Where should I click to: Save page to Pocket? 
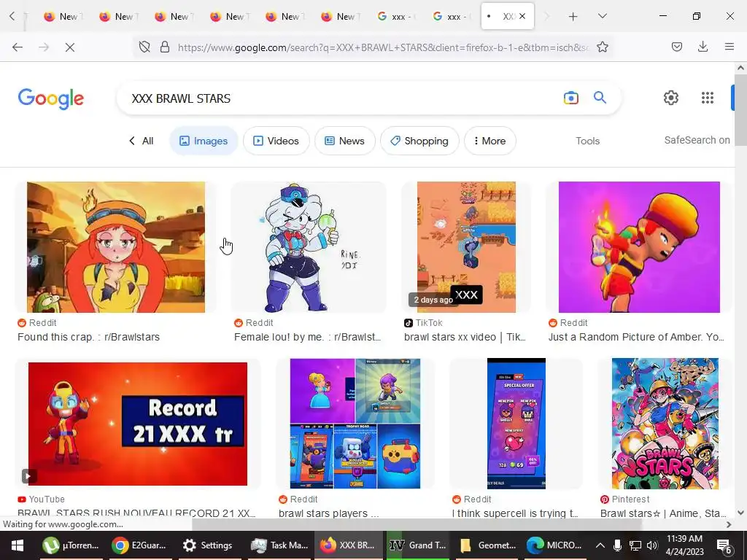tap(676, 47)
